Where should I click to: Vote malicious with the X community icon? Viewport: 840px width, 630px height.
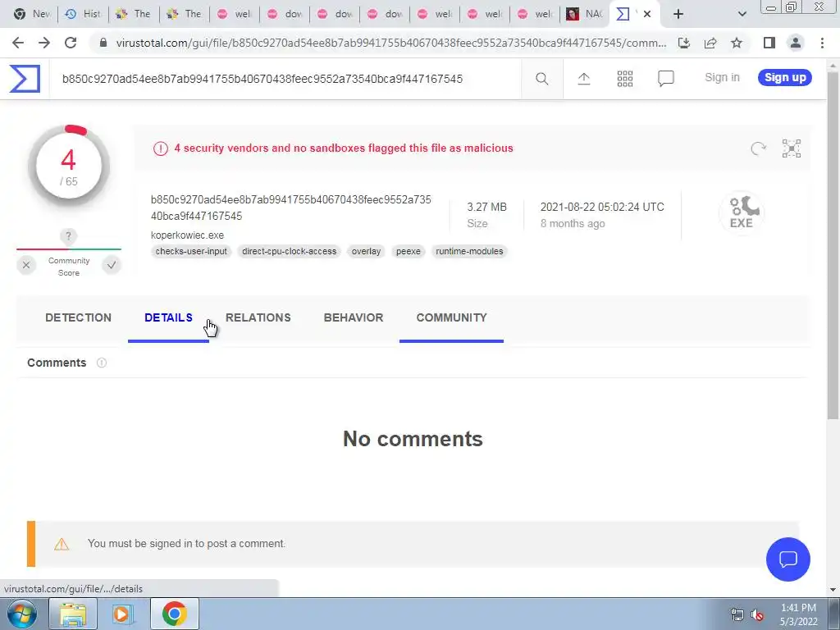point(26,265)
